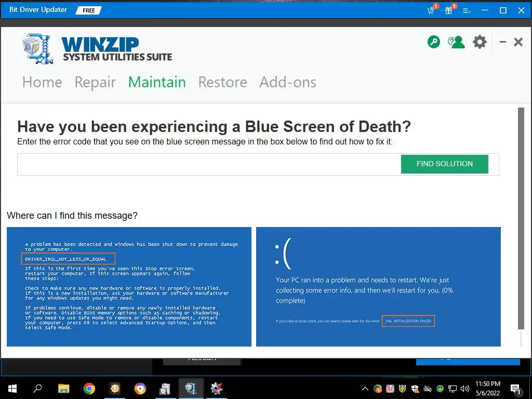Click the green circular tray icon beside the network icon

coord(440,389)
